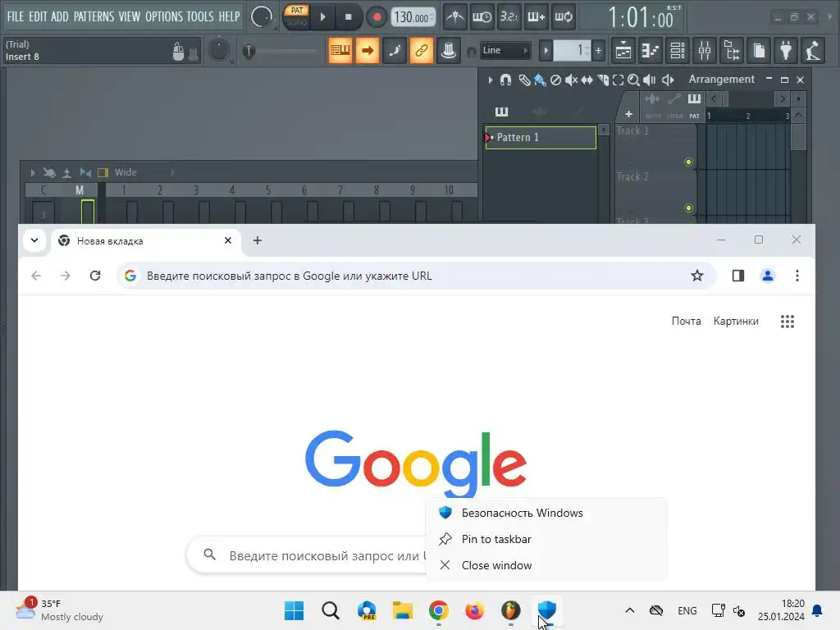Viewport: 840px width, 630px height.
Task: Click the main volume knob near Insert 8
Action: point(219,50)
